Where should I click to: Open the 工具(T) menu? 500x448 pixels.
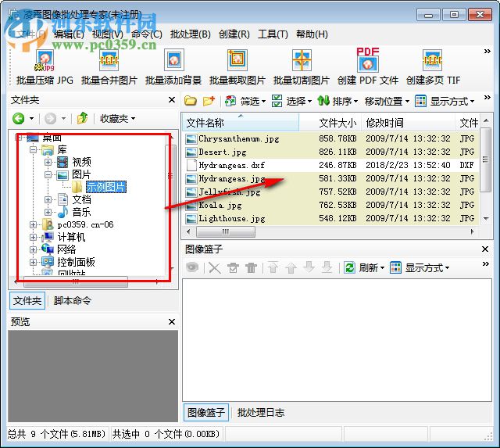click(x=273, y=34)
